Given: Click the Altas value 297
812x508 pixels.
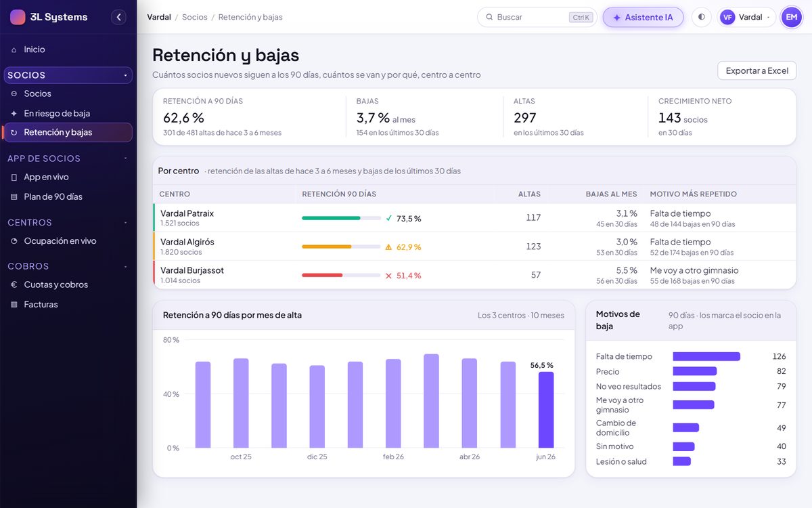Looking at the screenshot, I should (x=525, y=118).
